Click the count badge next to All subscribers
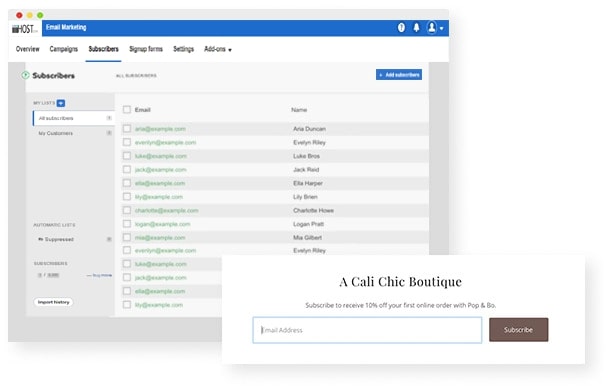Viewport: 610px width, 390px height. coord(109,118)
